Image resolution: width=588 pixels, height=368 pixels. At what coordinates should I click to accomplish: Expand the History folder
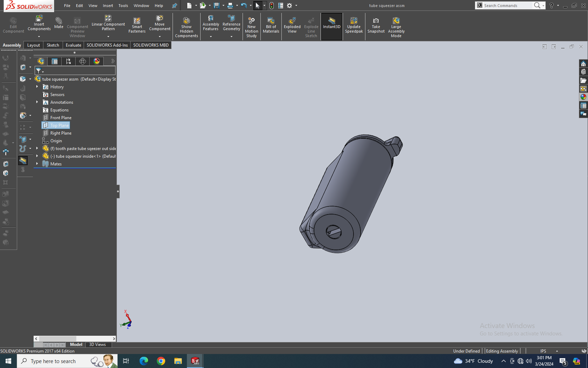click(x=37, y=87)
